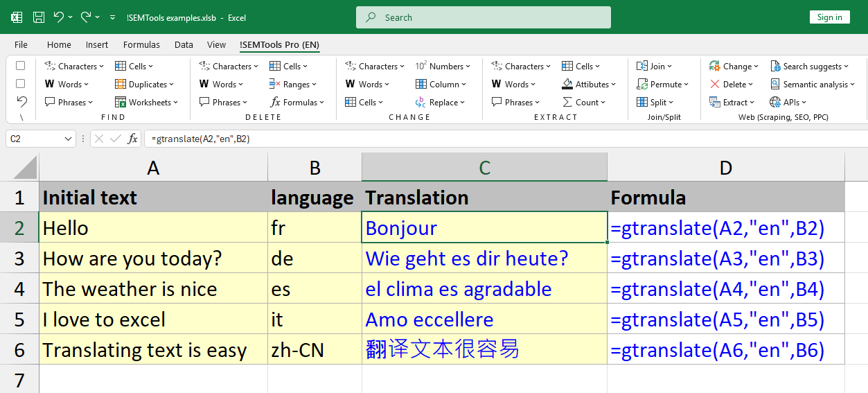This screenshot has width=868, height=393.
Task: Click the Redo arrow in title bar
Action: tap(86, 17)
